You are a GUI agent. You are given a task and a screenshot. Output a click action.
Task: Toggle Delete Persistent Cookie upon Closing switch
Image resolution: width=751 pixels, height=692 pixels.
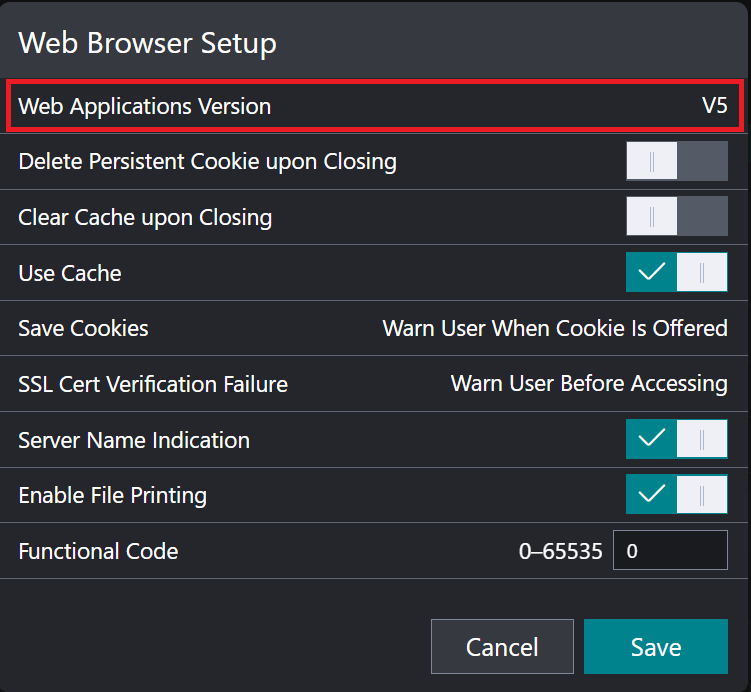676,161
